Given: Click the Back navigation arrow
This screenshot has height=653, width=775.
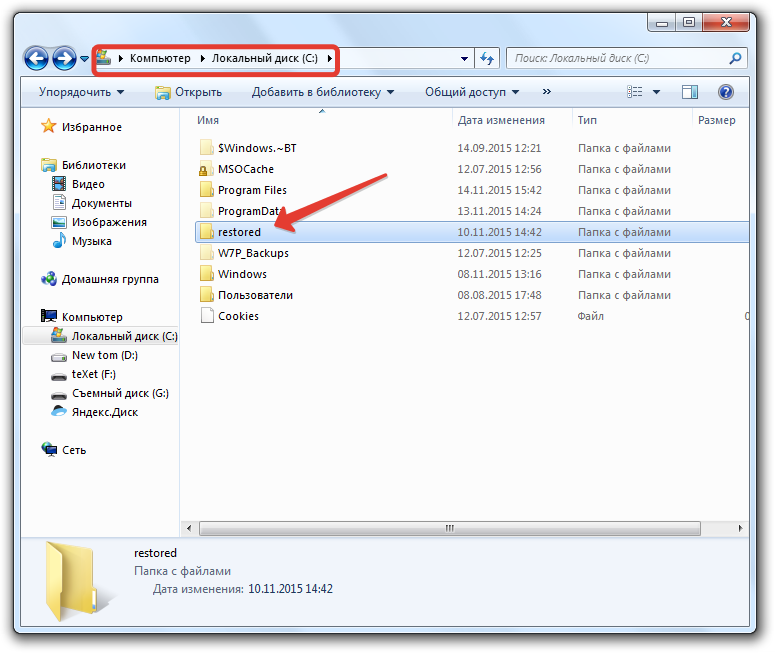Looking at the screenshot, I should click(x=36, y=58).
